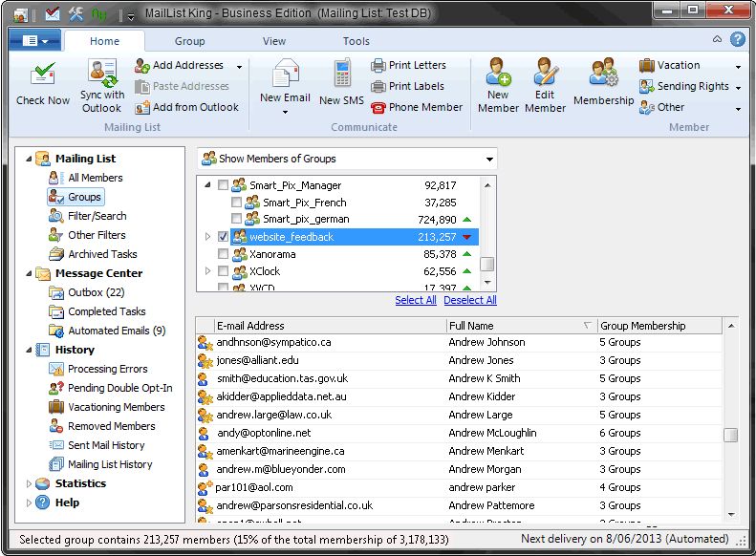Check the Smart_pix_german group checkbox
Screen dimensions: 756x556
pos(236,219)
